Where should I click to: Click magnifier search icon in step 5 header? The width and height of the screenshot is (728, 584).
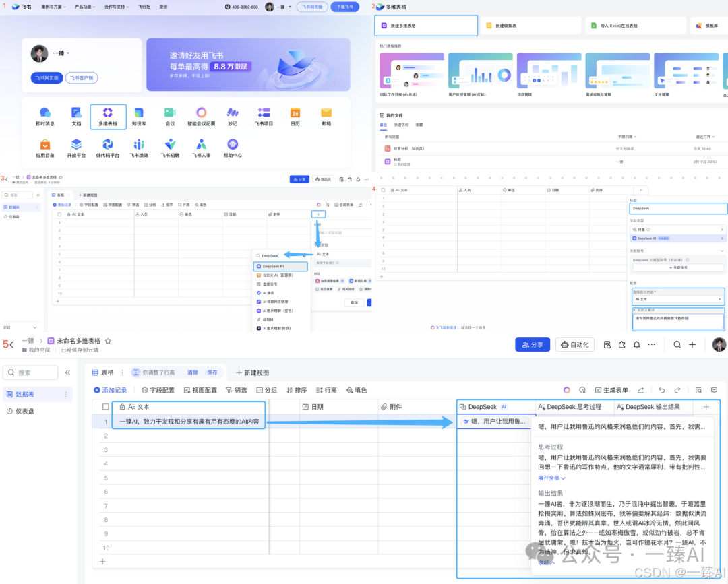[677, 345]
